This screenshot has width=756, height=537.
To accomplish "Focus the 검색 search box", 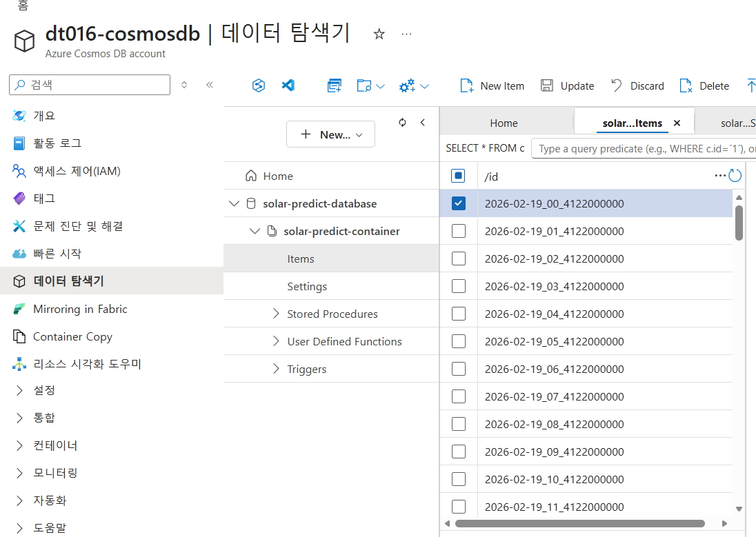I will pos(90,85).
